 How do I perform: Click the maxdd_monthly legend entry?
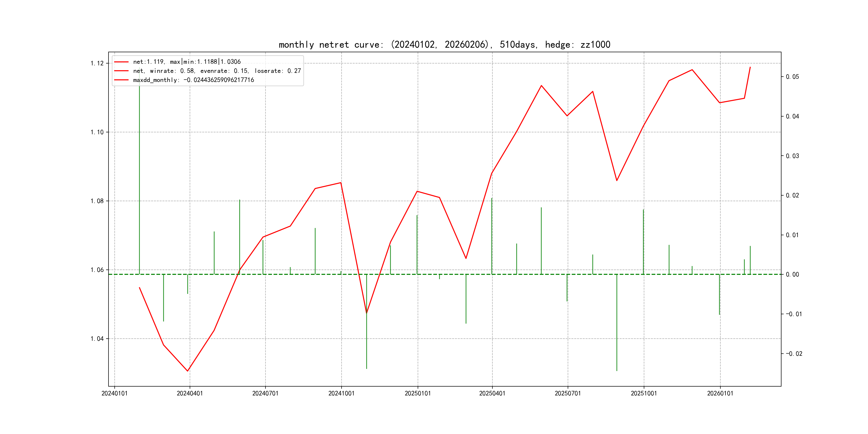[193, 80]
